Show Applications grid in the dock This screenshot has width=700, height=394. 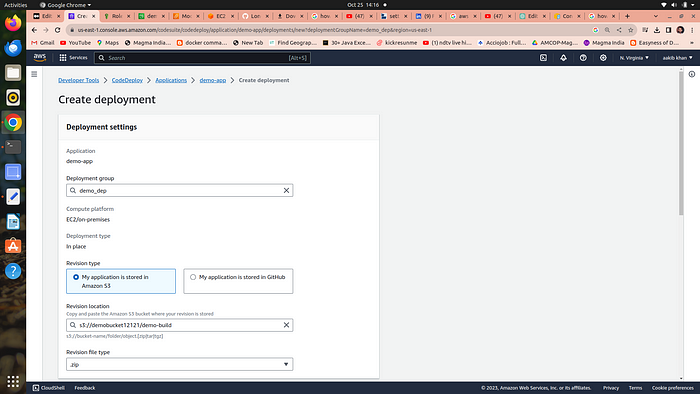tap(13, 382)
